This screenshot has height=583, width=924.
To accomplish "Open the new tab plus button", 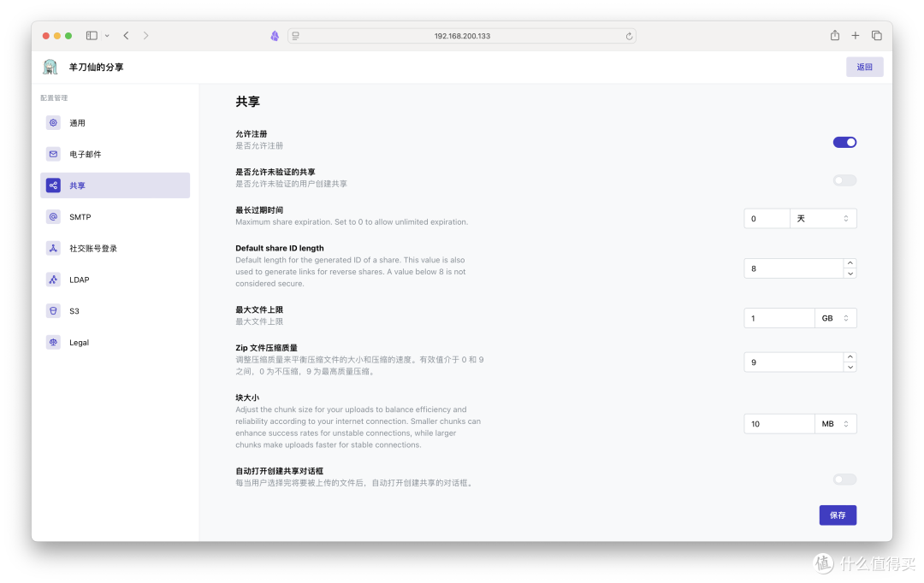I will click(855, 36).
